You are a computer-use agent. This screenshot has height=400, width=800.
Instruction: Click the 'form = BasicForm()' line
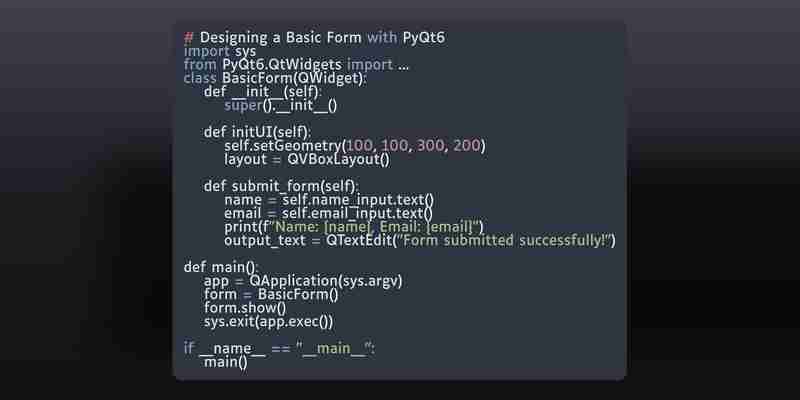(271, 295)
